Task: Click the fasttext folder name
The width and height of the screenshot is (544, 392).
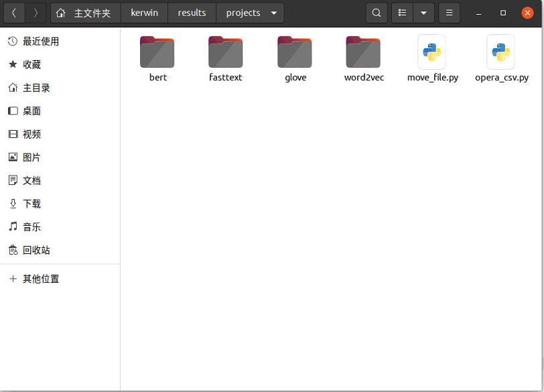Action: click(x=226, y=77)
